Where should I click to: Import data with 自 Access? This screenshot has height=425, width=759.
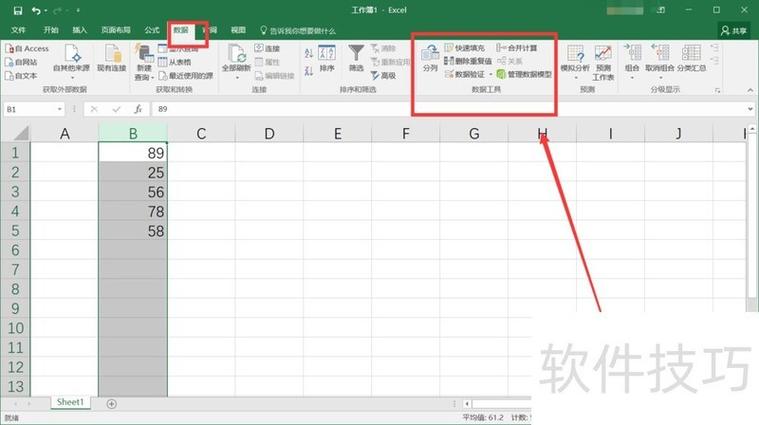click(x=27, y=48)
